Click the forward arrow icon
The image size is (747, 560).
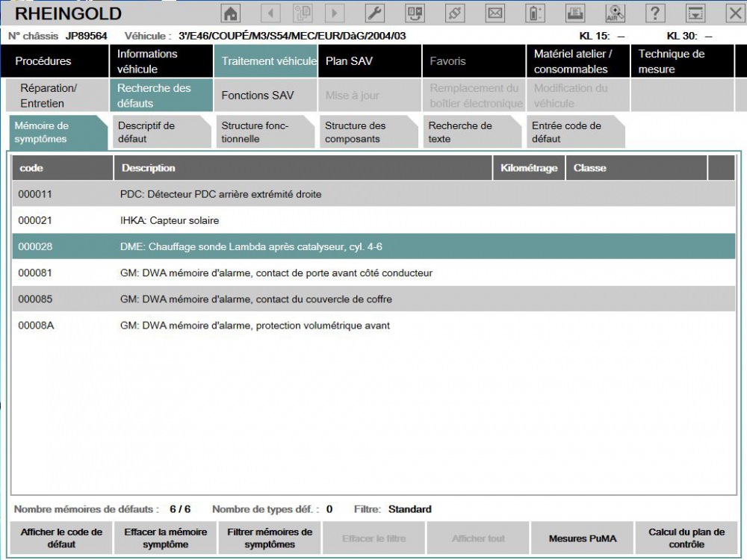point(335,13)
